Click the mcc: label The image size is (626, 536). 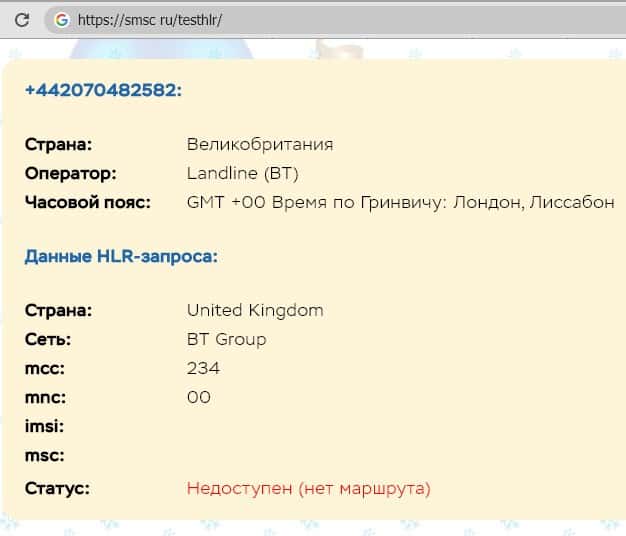click(x=45, y=368)
